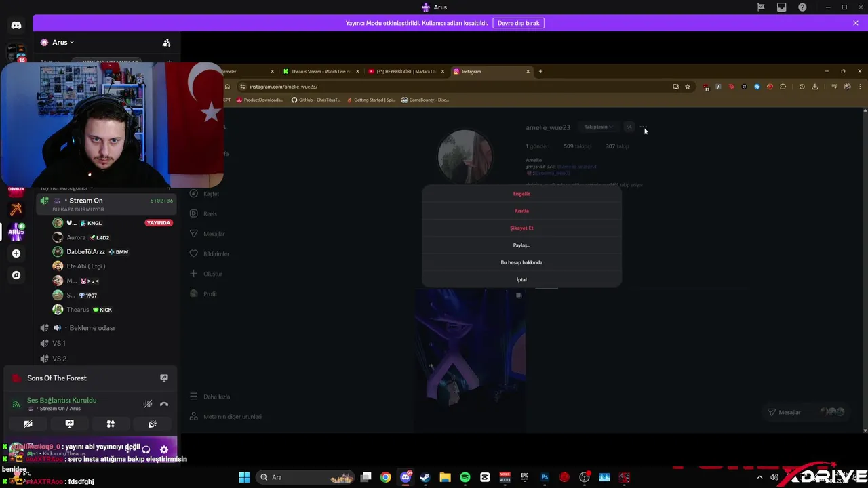
Task: Open the discover servers compass icon
Action: pos(16,275)
